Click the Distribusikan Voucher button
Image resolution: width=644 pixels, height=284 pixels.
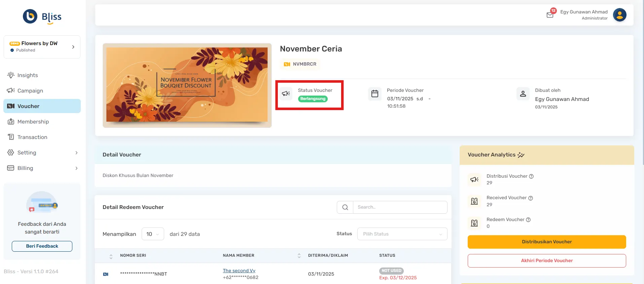click(547, 242)
